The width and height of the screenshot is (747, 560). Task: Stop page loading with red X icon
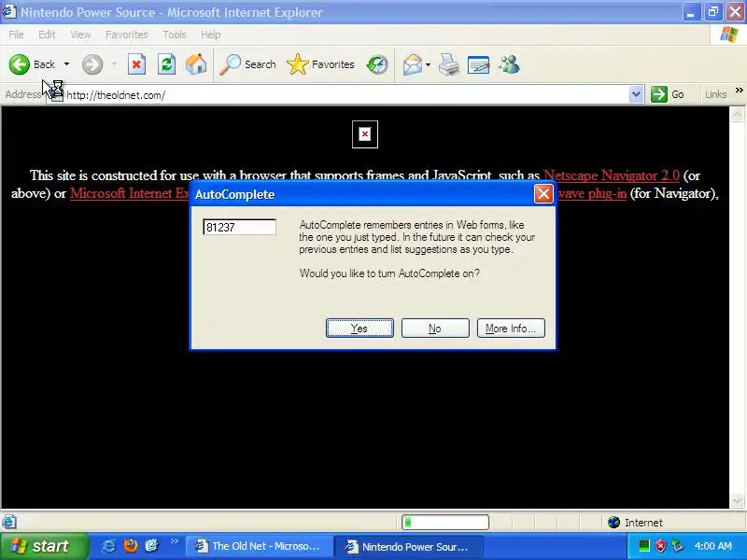coord(136,64)
